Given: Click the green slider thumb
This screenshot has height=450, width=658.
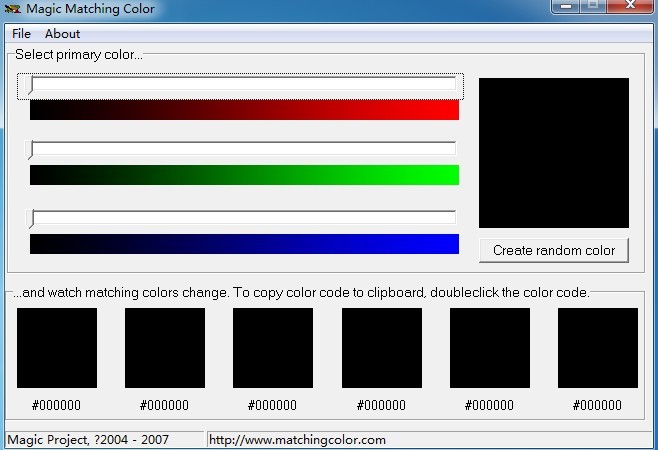Looking at the screenshot, I should (32, 150).
